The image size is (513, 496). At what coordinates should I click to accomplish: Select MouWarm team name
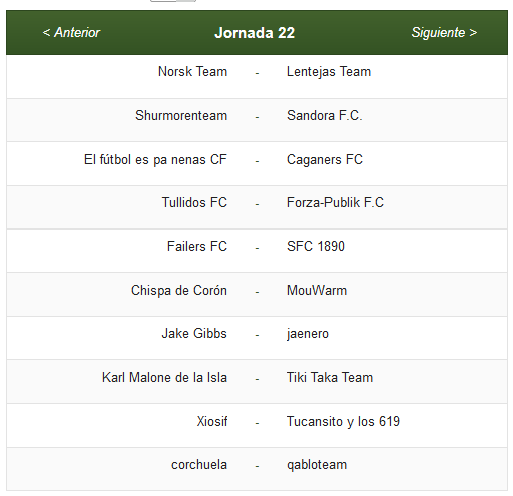pyautogui.click(x=317, y=290)
